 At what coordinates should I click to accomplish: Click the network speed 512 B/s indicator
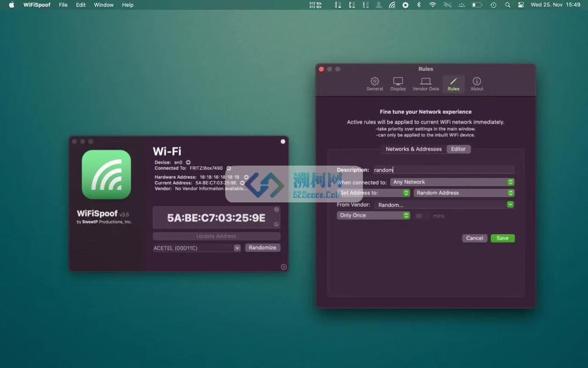[x=316, y=5]
